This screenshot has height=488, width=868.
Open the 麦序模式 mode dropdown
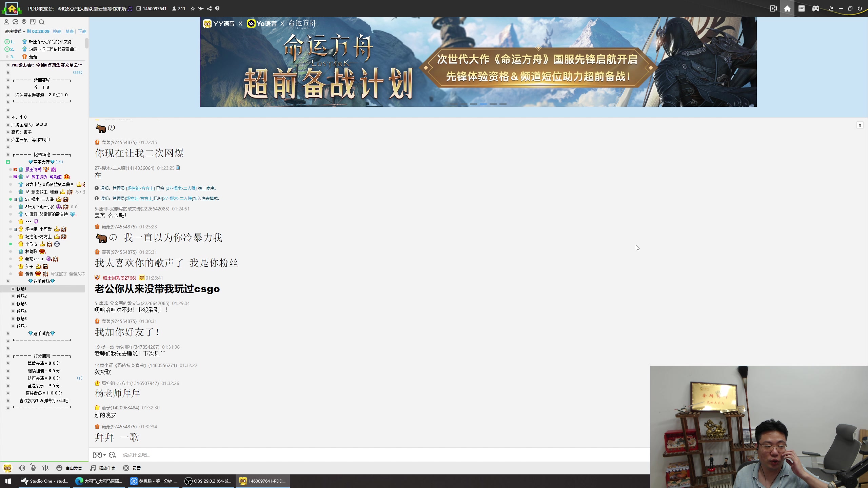[15, 32]
